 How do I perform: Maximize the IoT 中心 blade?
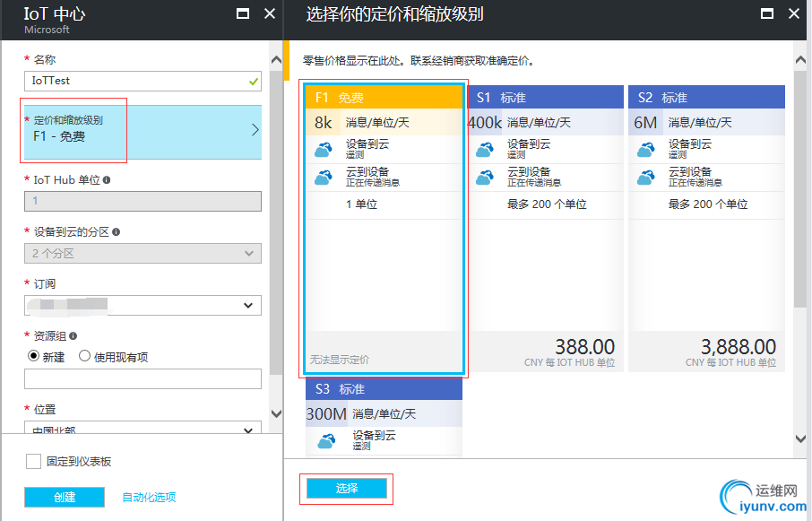coord(243,13)
